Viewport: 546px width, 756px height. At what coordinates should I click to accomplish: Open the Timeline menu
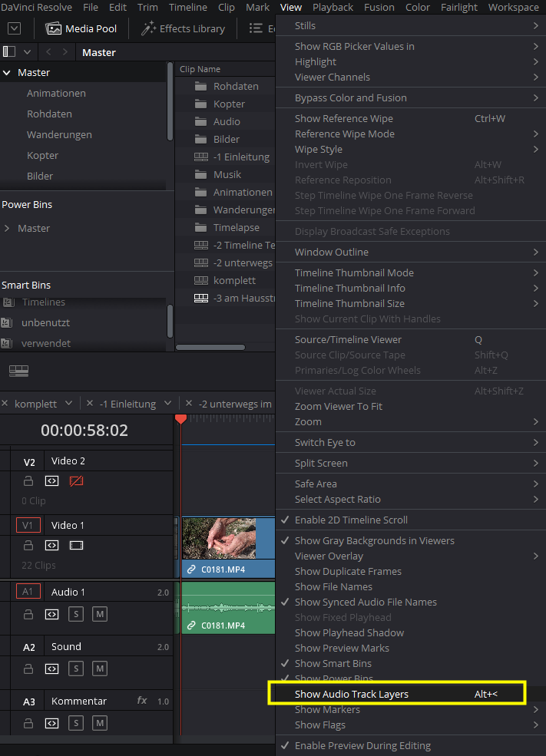coord(187,7)
